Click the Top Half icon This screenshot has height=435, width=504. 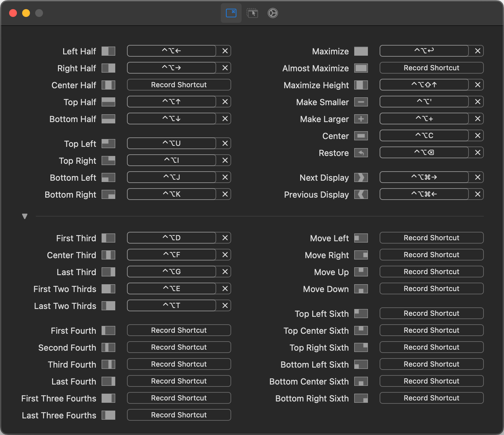click(x=108, y=102)
